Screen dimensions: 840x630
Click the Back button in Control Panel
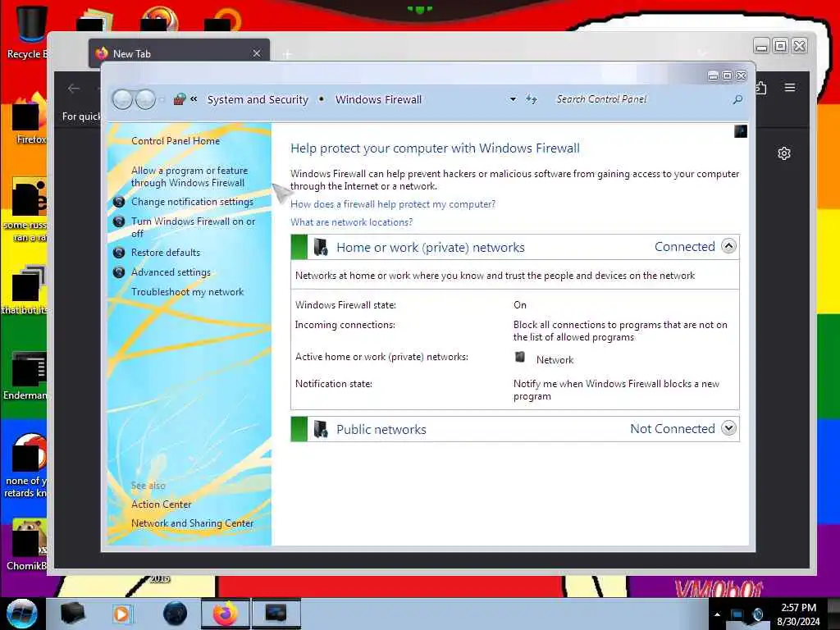(x=123, y=99)
